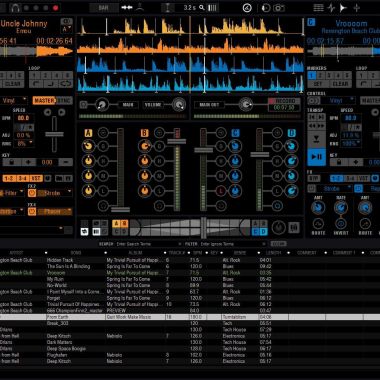
Task: Click the CLEAR markers button on right deck
Action: pyautogui.click(x=340, y=84)
